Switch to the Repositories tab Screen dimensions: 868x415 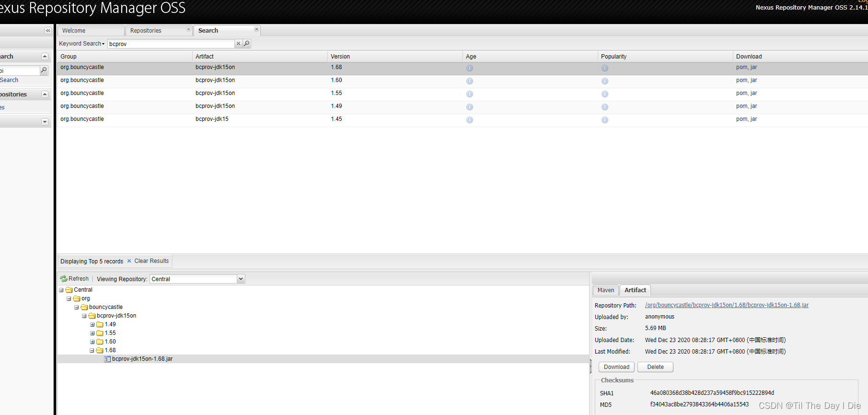(x=159, y=30)
